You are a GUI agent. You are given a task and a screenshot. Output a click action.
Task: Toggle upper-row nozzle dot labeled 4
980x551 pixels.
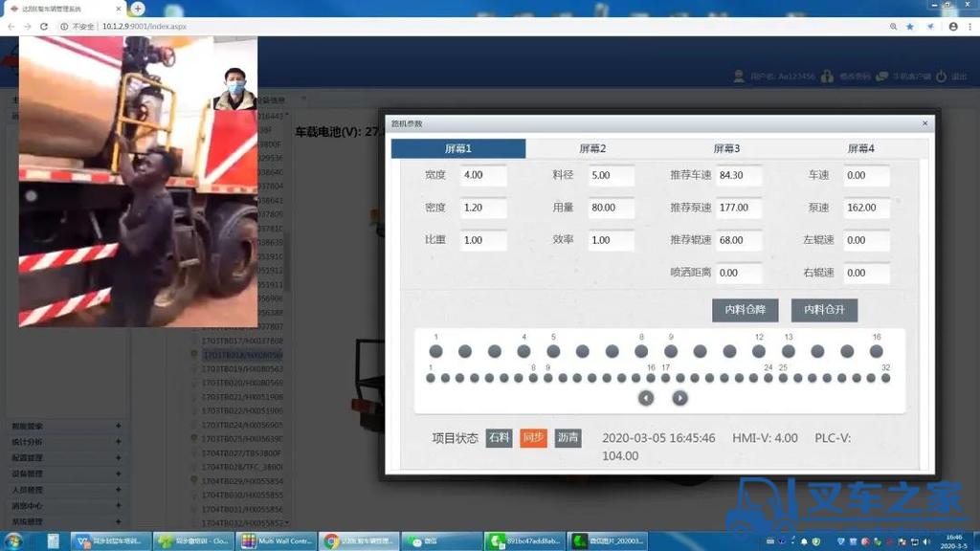(523, 352)
